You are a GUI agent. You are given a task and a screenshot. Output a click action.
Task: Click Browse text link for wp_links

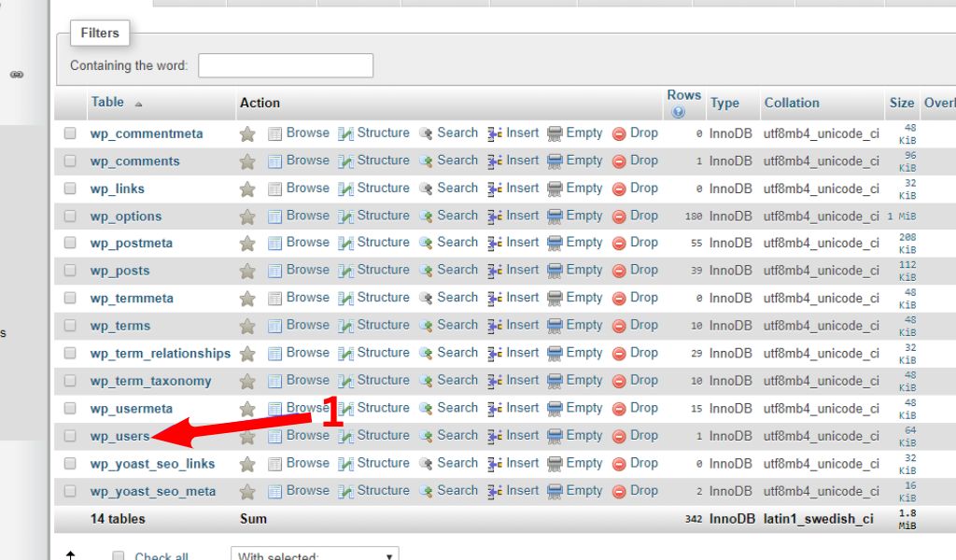[x=308, y=188]
